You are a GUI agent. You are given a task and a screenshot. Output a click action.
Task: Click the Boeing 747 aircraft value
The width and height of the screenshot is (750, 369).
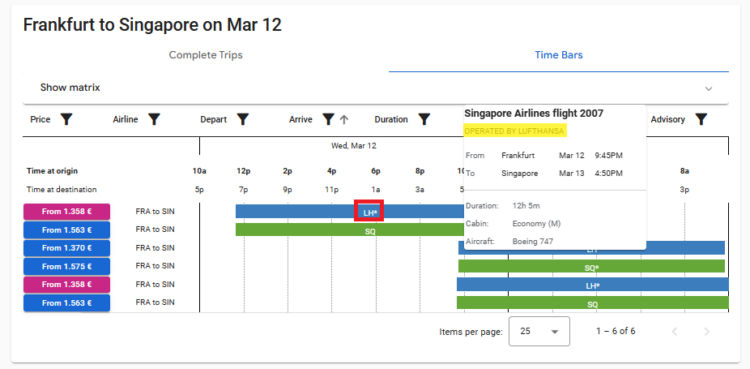[x=532, y=242]
